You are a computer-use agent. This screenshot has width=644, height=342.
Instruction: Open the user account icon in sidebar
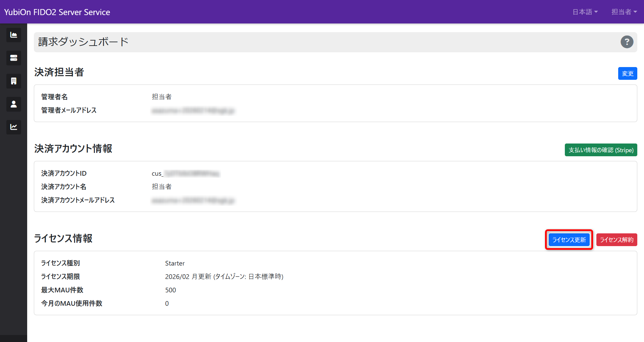(13, 104)
